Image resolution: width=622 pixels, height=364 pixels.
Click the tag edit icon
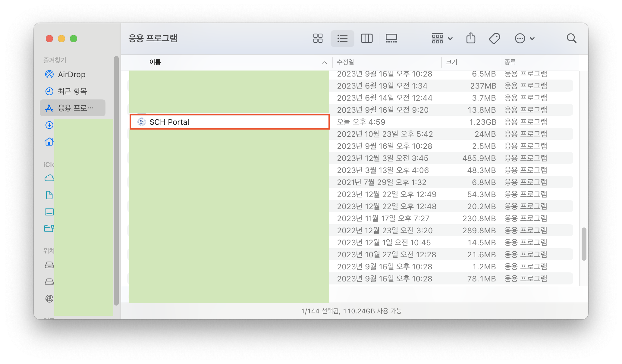click(x=494, y=38)
